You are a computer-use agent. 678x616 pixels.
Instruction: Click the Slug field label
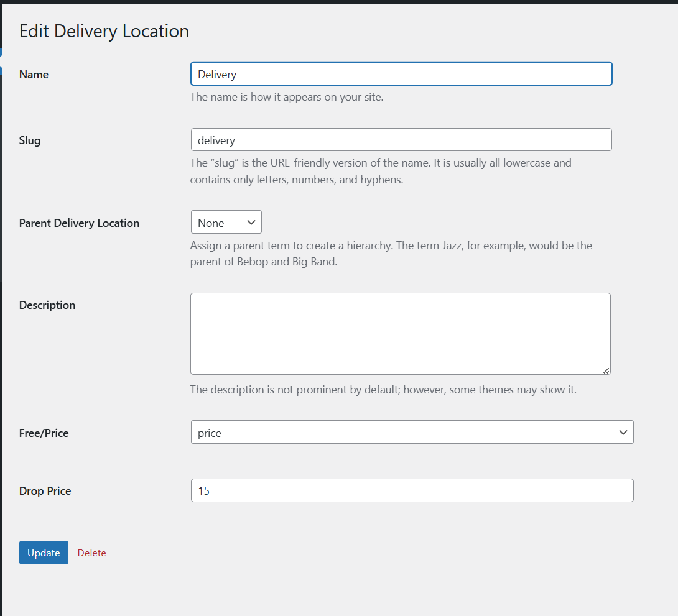30,140
